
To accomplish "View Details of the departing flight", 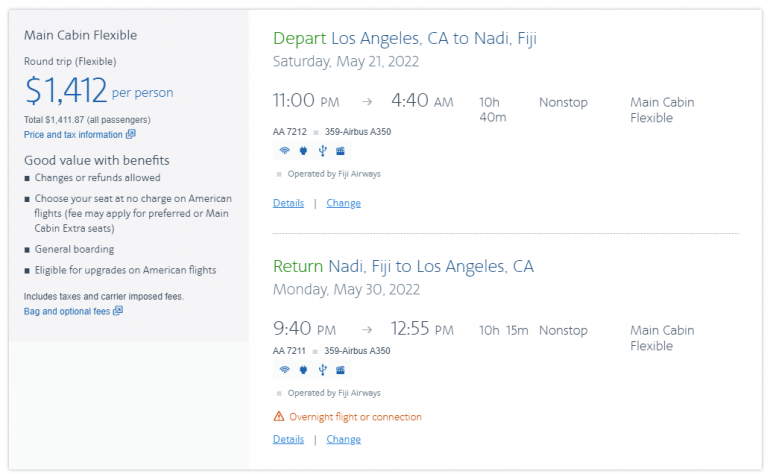I will pyautogui.click(x=288, y=203).
